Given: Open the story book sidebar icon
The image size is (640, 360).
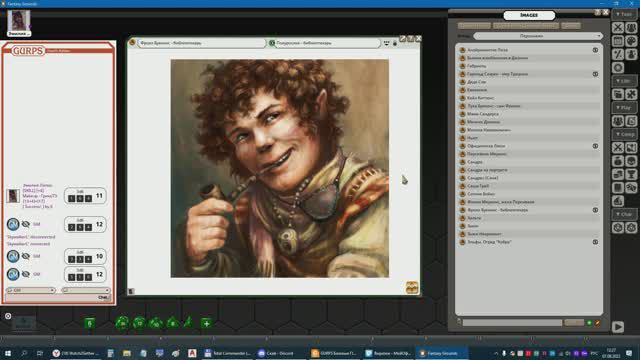Looking at the screenshot, I should pos(618,188).
